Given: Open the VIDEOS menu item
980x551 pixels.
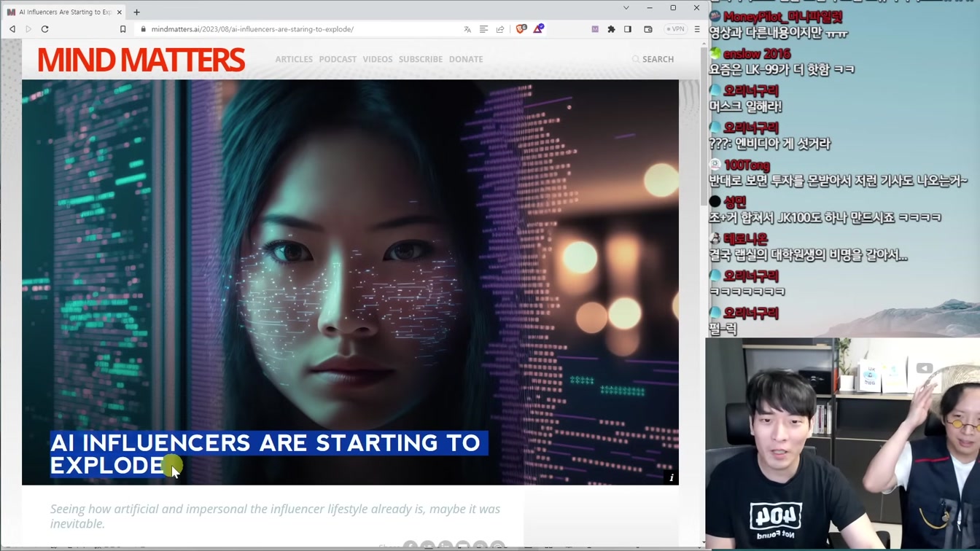Looking at the screenshot, I should tap(378, 59).
